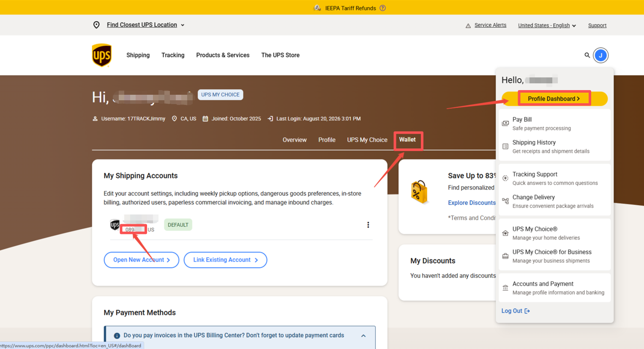Click the Service Alerts warning triangle icon
This screenshot has width=644, height=349.
[468, 26]
